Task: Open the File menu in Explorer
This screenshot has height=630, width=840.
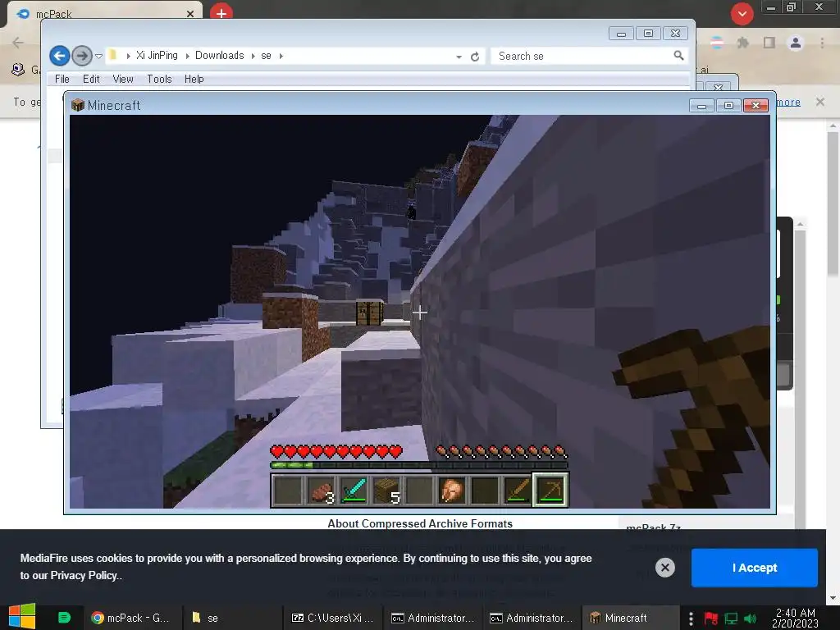Action: [62, 79]
